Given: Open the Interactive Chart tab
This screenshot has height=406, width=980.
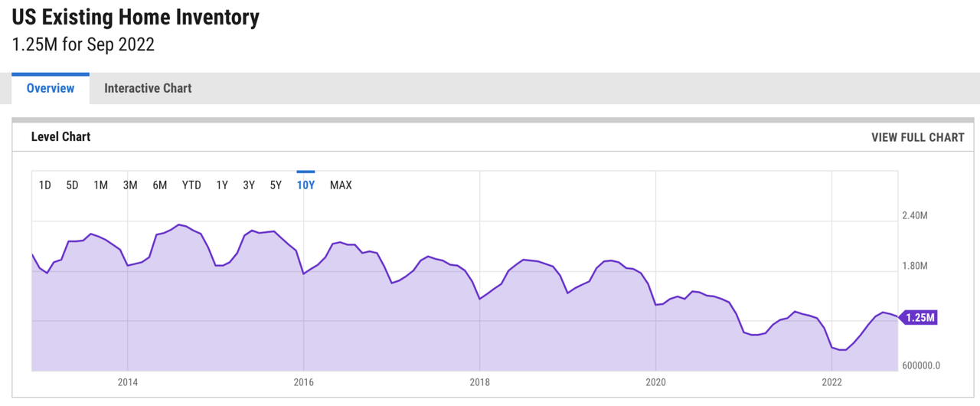Looking at the screenshot, I should click(148, 88).
